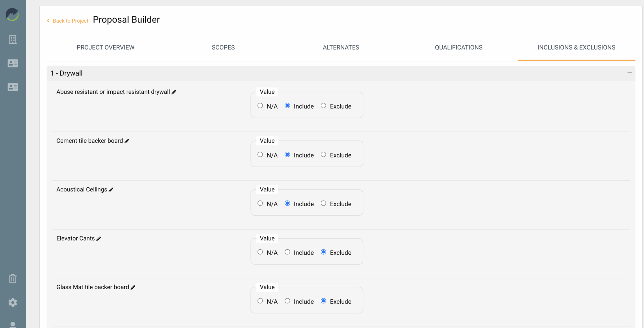
Task: Select N/A for Cement tile backer board
Action: (260, 155)
